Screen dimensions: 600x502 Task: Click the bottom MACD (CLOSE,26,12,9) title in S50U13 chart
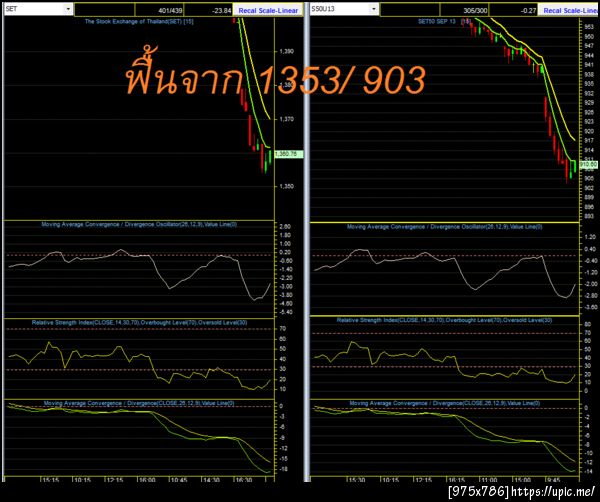point(444,403)
